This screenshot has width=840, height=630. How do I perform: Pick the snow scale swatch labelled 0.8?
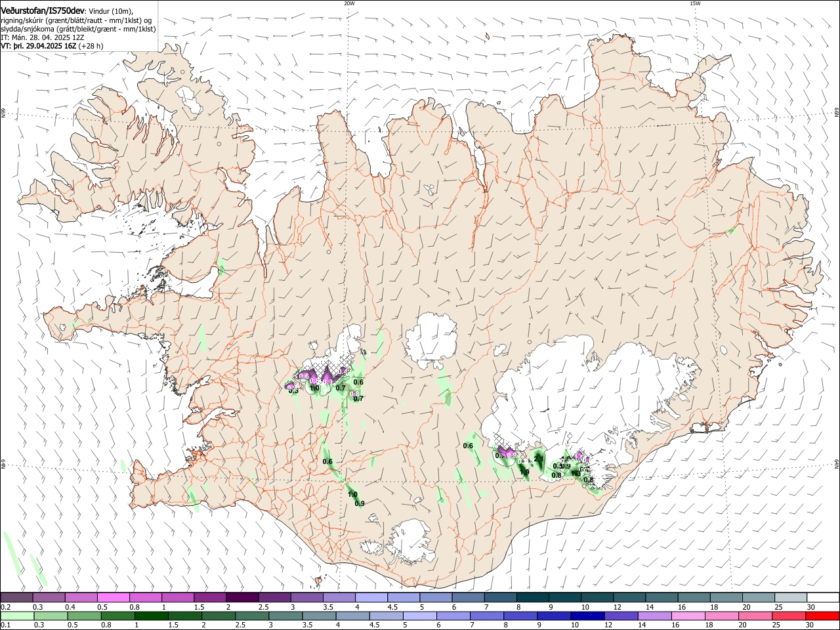(x=145, y=598)
